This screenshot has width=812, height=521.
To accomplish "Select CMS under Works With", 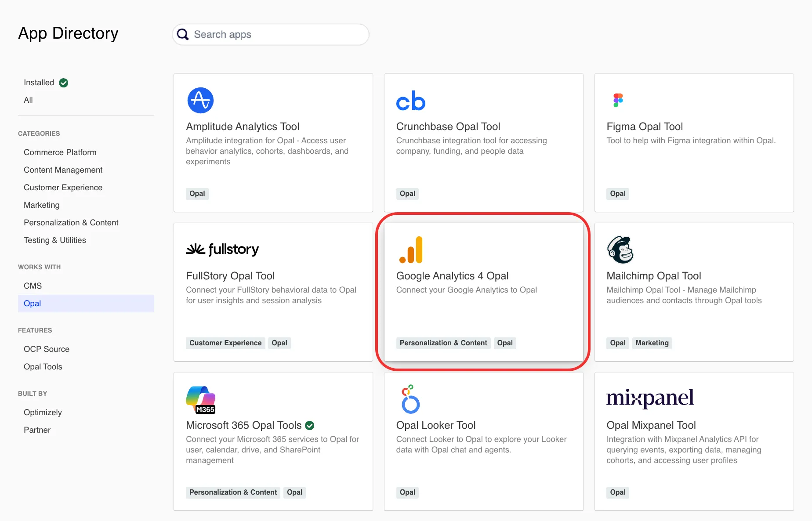I will coord(33,286).
